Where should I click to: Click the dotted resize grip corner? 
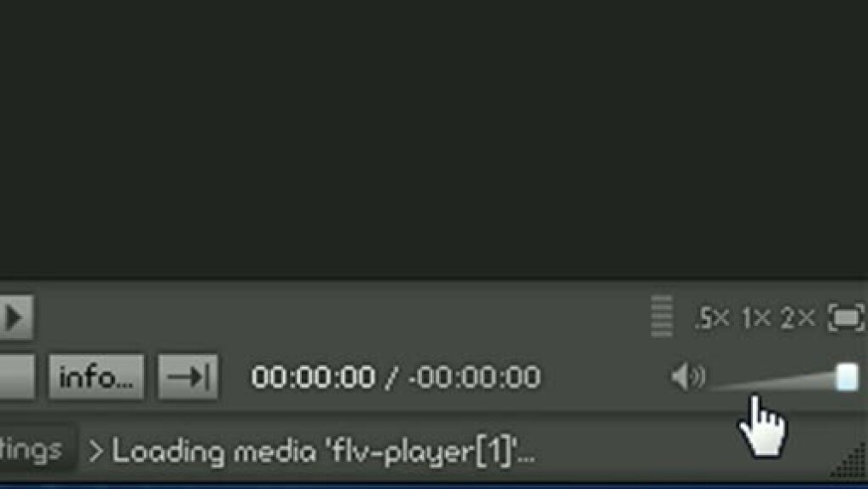coord(850,462)
